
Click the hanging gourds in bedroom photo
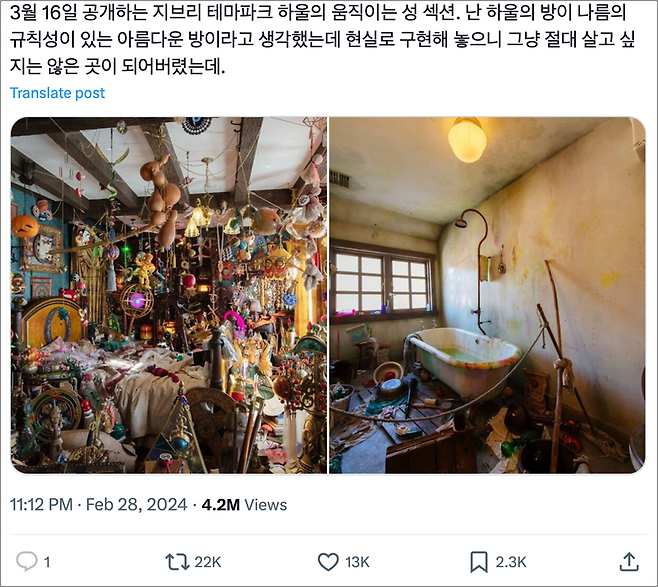162,198
